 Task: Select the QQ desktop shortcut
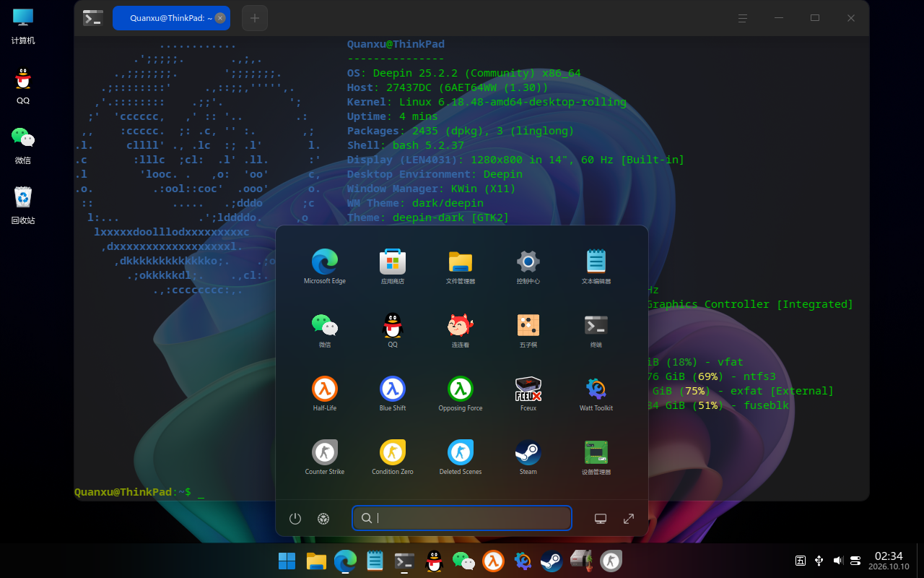23,86
